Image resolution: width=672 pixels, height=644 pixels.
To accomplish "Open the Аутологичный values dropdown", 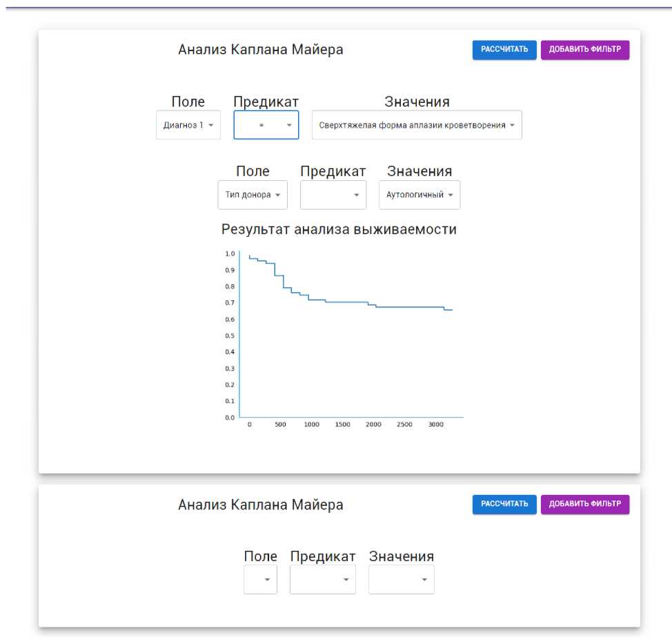I will [x=419, y=195].
